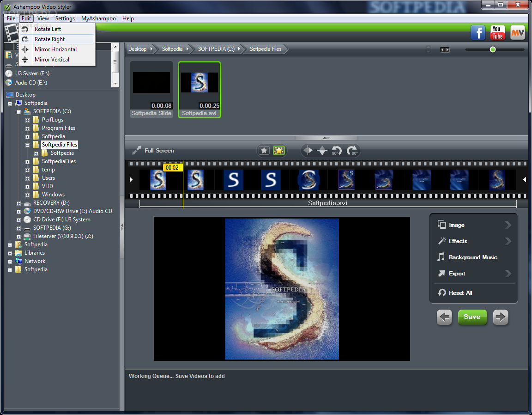Open the Help menu

click(128, 18)
